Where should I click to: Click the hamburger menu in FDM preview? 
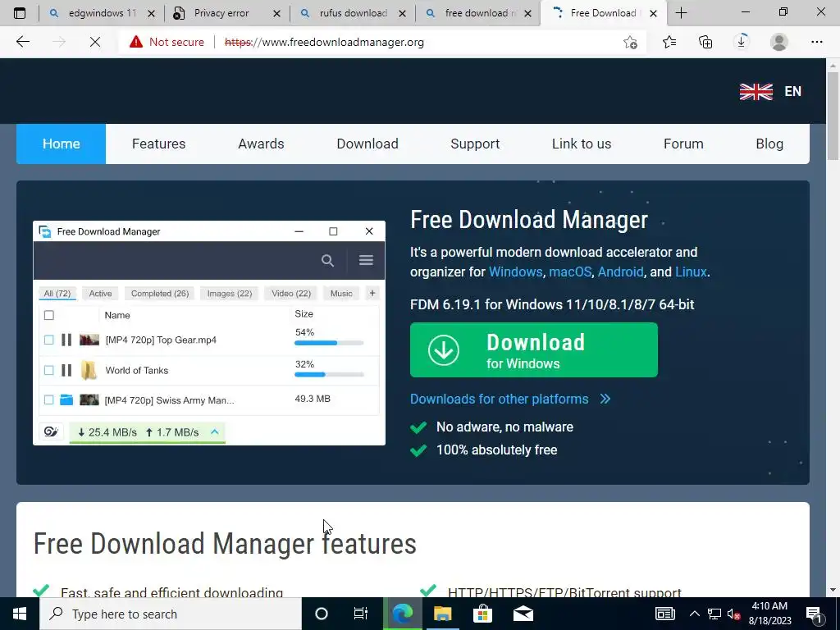(x=366, y=260)
